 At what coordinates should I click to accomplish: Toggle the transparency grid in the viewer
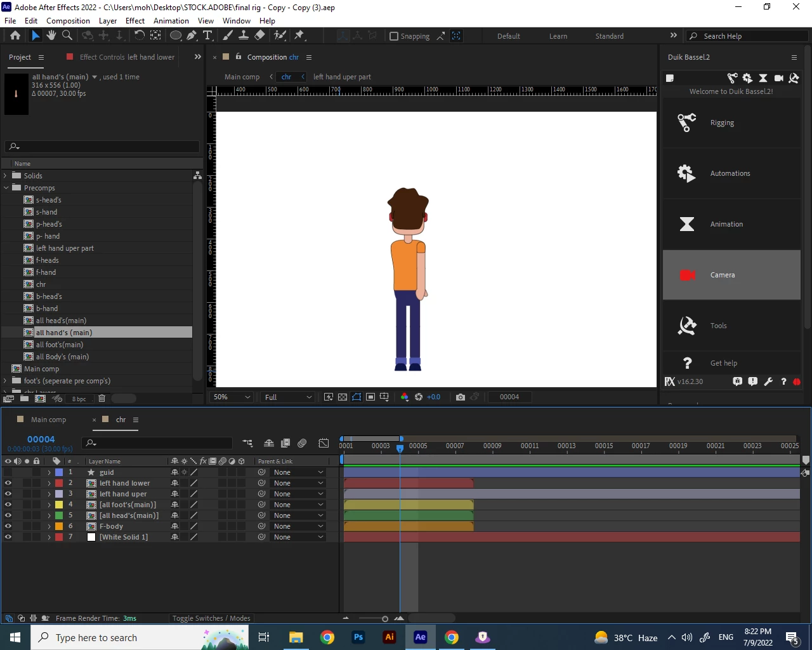click(343, 397)
